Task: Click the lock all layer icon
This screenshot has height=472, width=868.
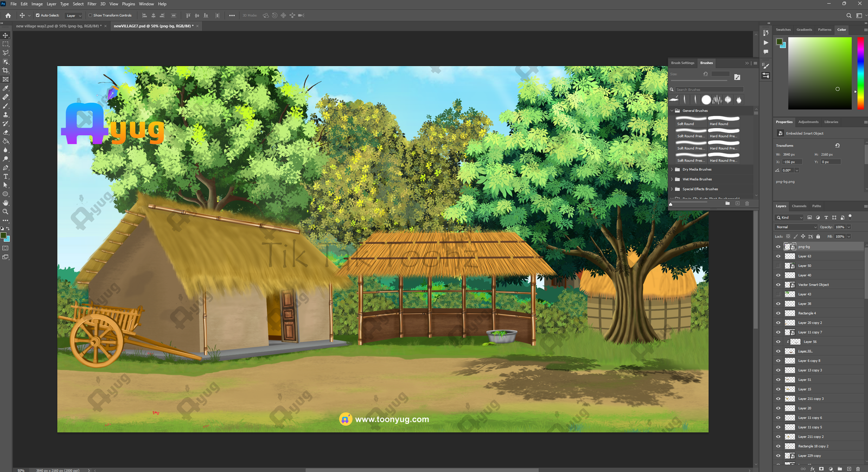Action: coord(818,237)
